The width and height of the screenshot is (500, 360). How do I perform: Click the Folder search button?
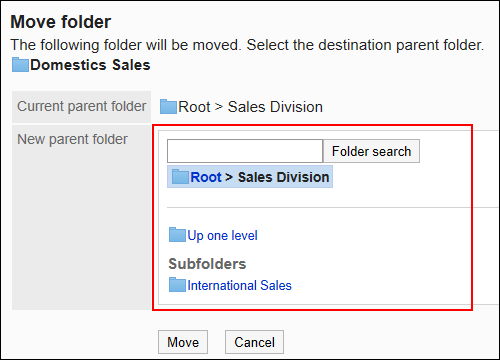tap(371, 151)
